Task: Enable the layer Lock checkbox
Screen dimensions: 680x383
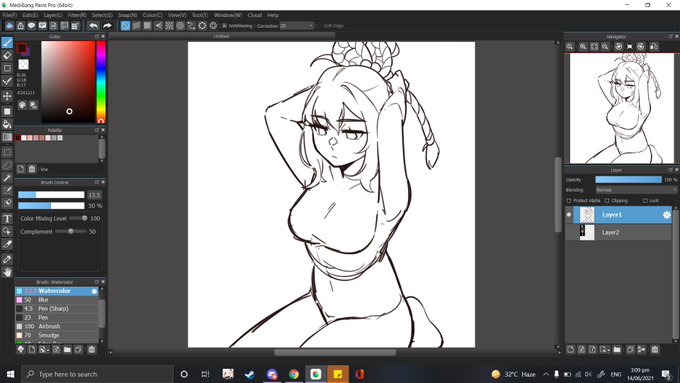Action: (645, 200)
